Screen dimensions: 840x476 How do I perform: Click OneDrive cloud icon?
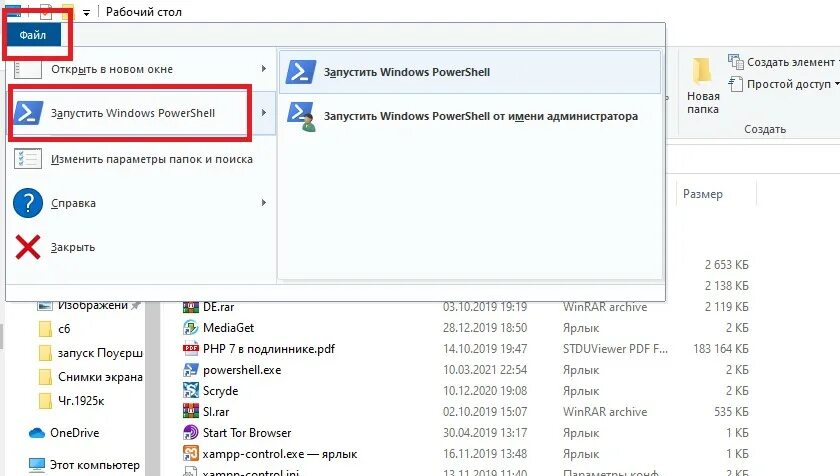pyautogui.click(x=36, y=433)
